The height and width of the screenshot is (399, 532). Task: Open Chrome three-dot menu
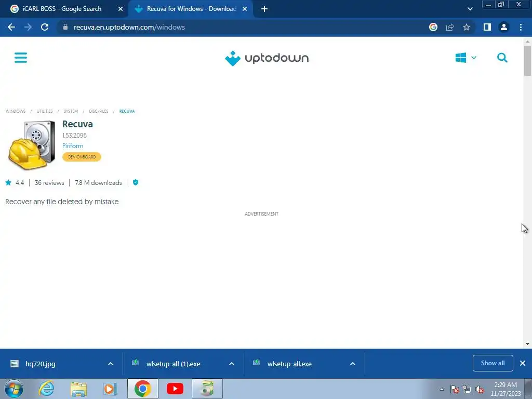(x=521, y=27)
